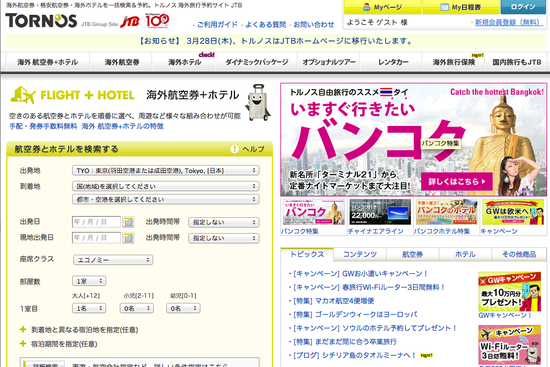550x367 pixels.
Task: Open calendar icon for 現地出発日
Action: pyautogui.click(x=128, y=238)
